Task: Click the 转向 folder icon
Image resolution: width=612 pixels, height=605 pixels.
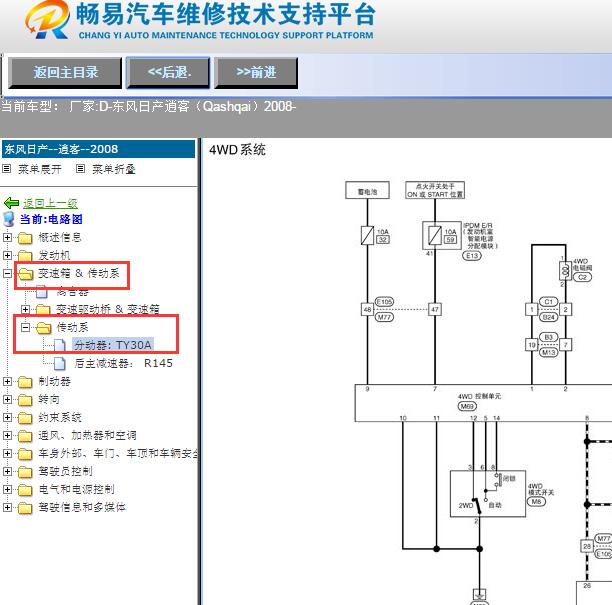Action: pos(25,400)
